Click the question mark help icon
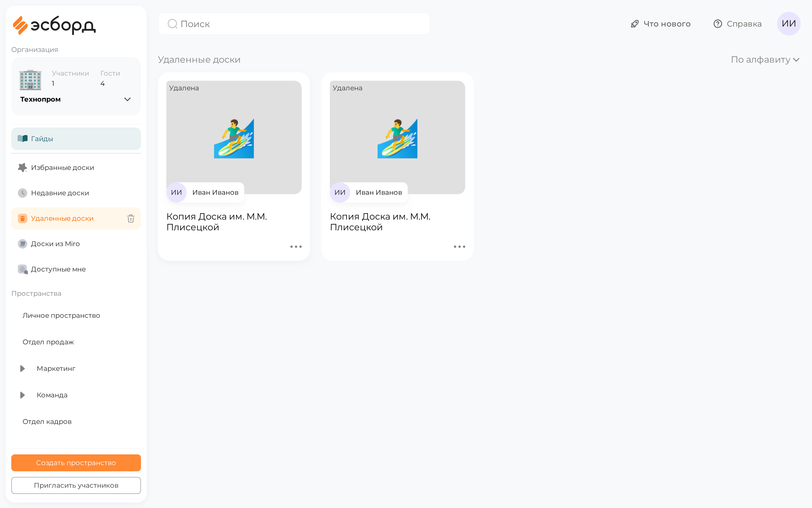This screenshot has width=812, height=508. 717,24
